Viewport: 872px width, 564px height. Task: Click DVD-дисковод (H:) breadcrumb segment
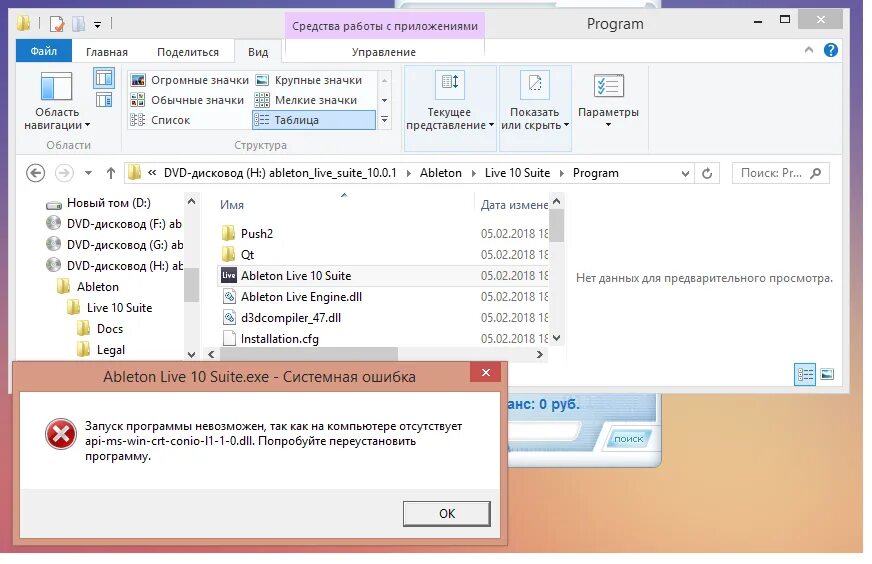tap(280, 173)
